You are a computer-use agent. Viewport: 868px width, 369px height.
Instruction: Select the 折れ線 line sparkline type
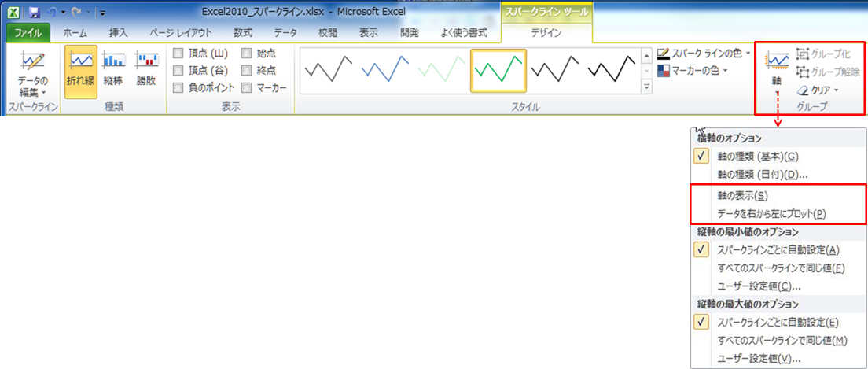coord(80,72)
